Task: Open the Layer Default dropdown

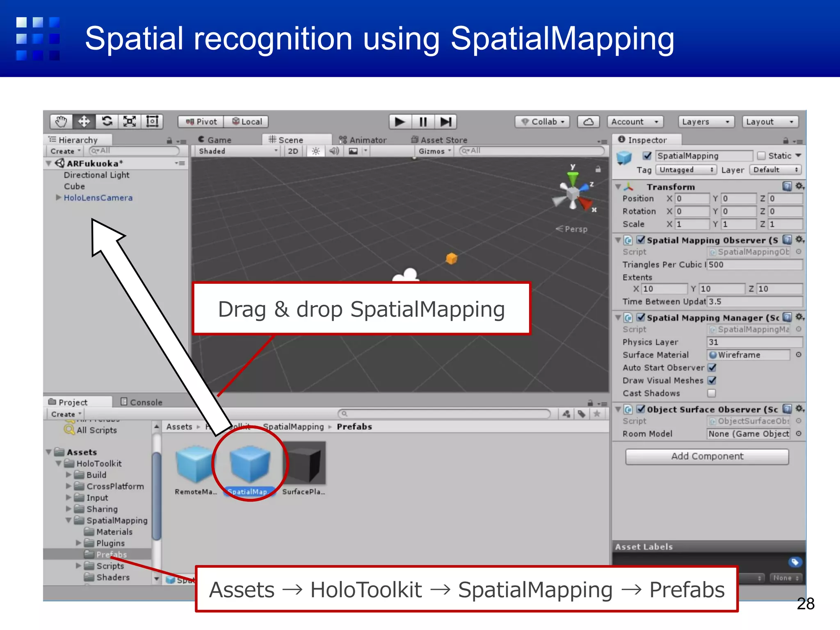Action: coord(775,170)
